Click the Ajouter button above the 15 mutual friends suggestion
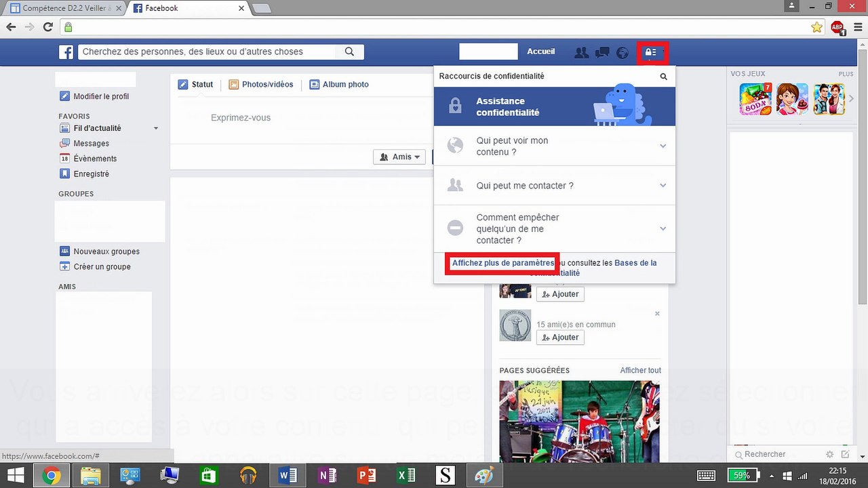Image resolution: width=868 pixels, height=488 pixels. pos(560,294)
